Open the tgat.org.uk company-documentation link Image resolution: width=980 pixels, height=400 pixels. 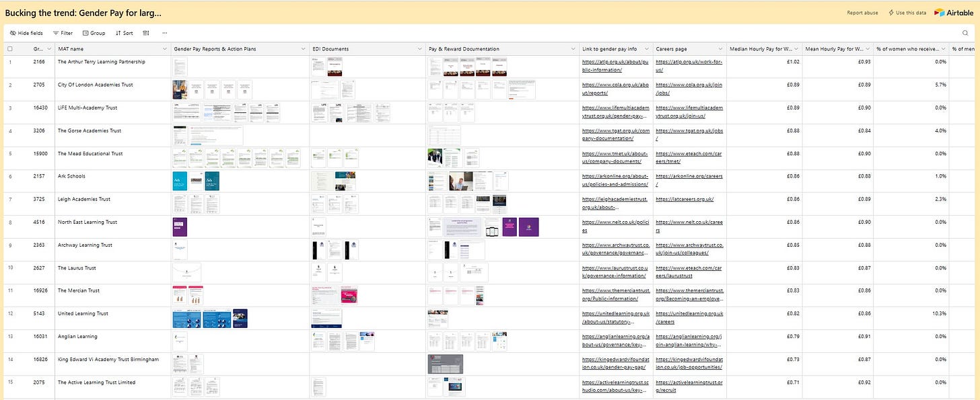coord(615,134)
